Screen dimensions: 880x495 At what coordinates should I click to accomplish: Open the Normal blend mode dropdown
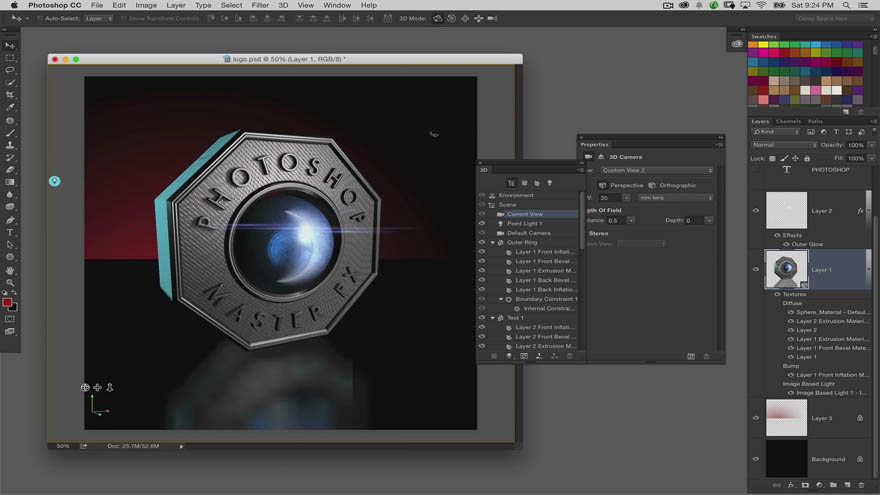tap(784, 145)
